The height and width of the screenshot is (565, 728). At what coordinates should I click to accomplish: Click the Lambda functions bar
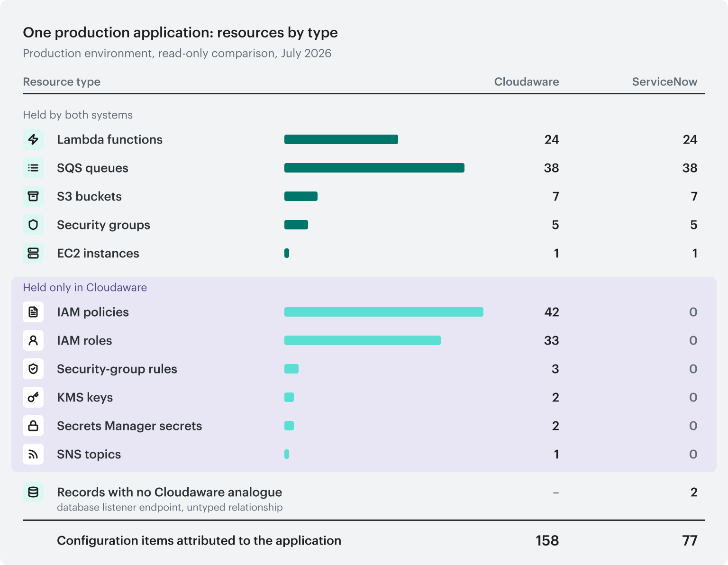(x=341, y=139)
